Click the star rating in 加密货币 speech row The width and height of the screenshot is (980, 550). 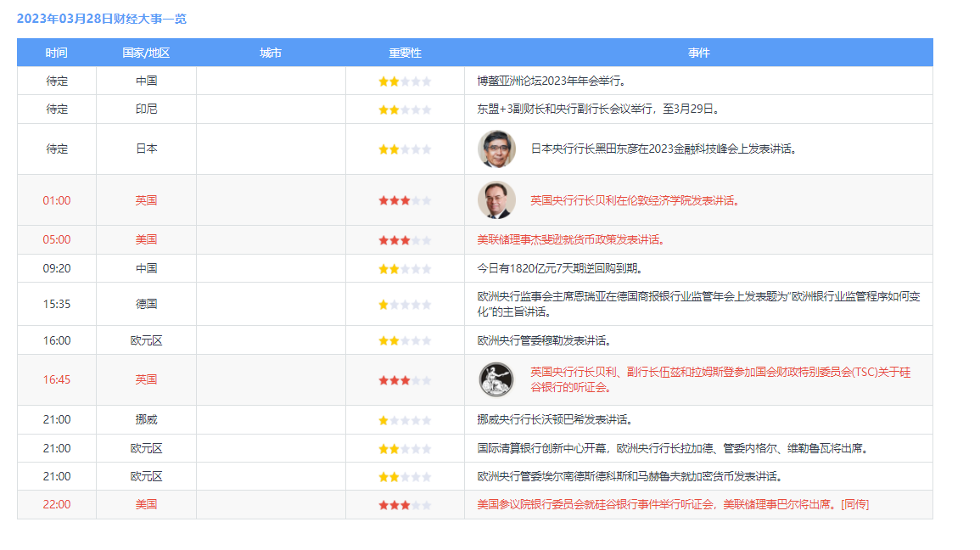coord(405,477)
